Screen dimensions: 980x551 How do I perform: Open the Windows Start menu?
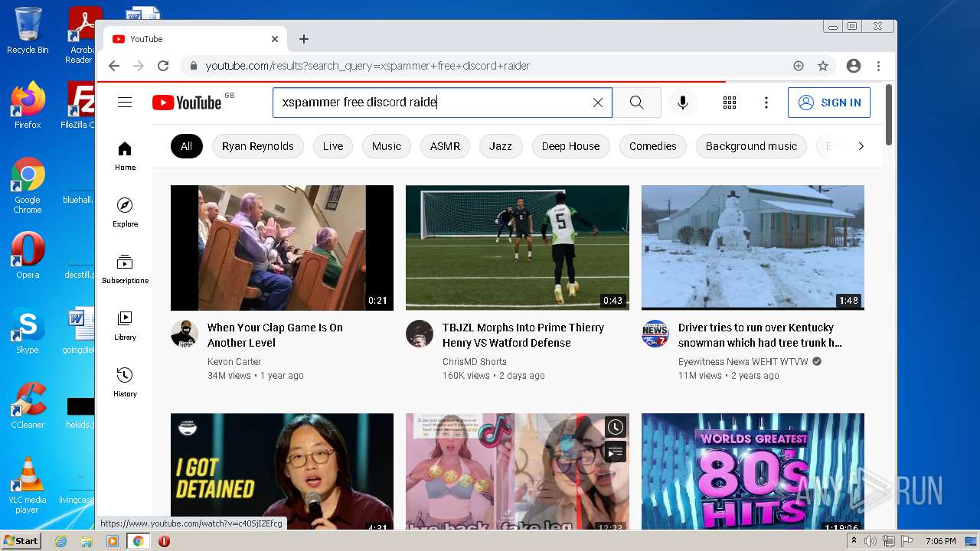pos(21,541)
